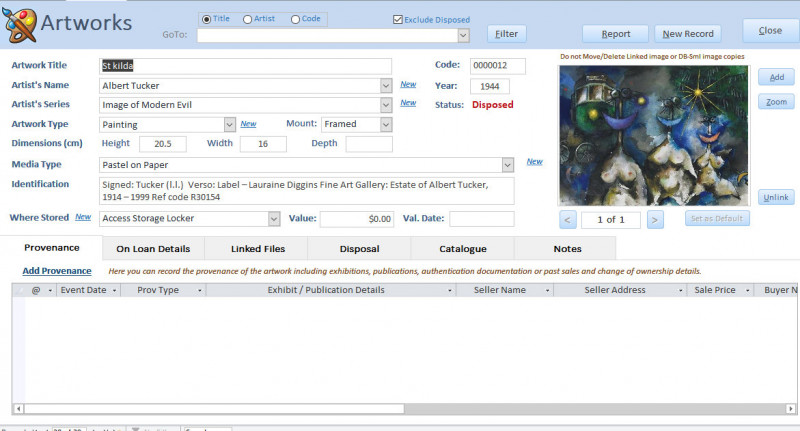Image resolution: width=800 pixels, height=431 pixels.
Task: Click the Artworks palette logo icon
Action: (x=19, y=24)
